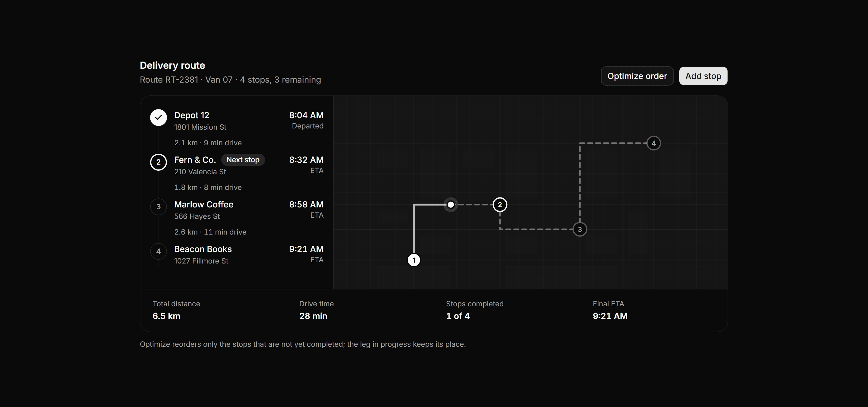The width and height of the screenshot is (868, 407).
Task: Click the Next stop badge
Action: [243, 160]
